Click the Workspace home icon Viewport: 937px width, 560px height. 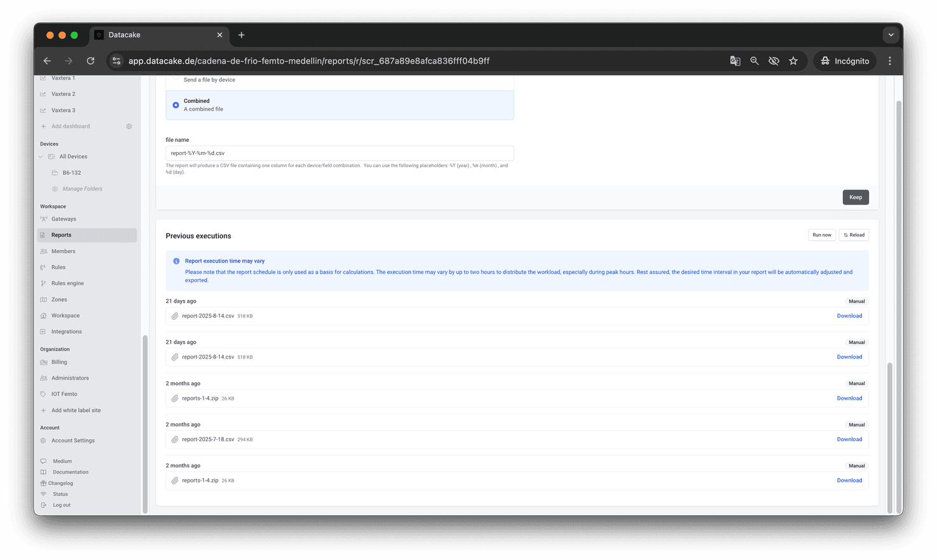(43, 316)
